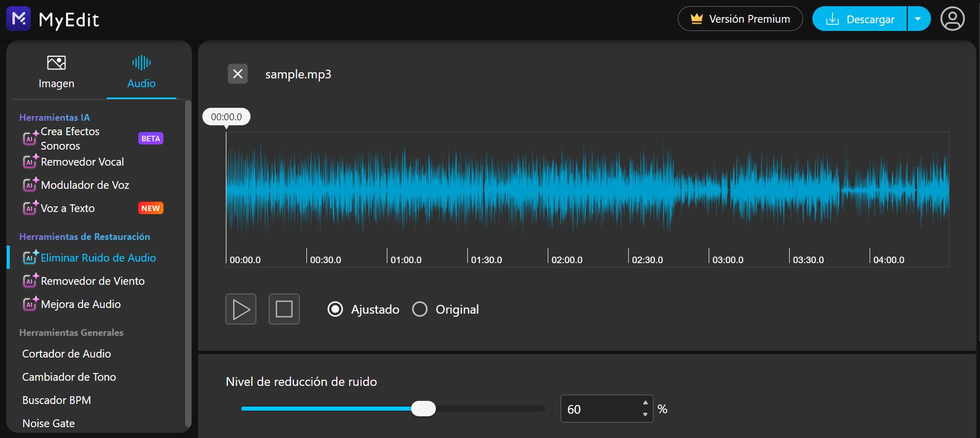
Task: Open Crea Efectos Sonoros tool
Action: coord(70,139)
